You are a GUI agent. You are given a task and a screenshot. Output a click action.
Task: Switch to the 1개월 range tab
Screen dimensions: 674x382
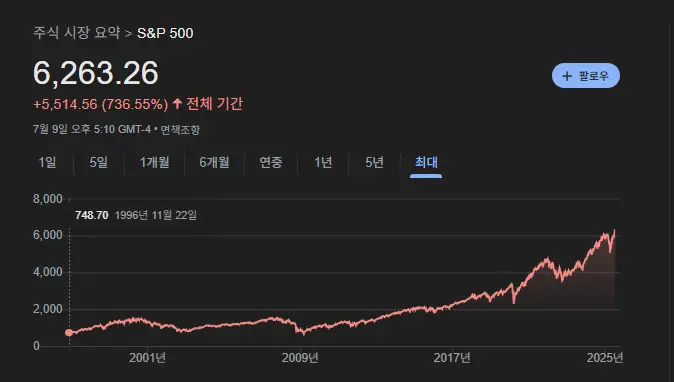154,162
